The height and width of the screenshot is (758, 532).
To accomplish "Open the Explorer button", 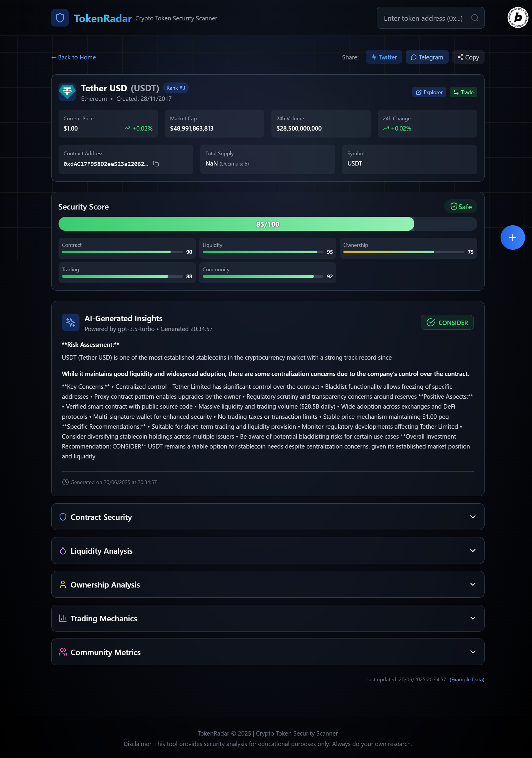I will pos(429,92).
